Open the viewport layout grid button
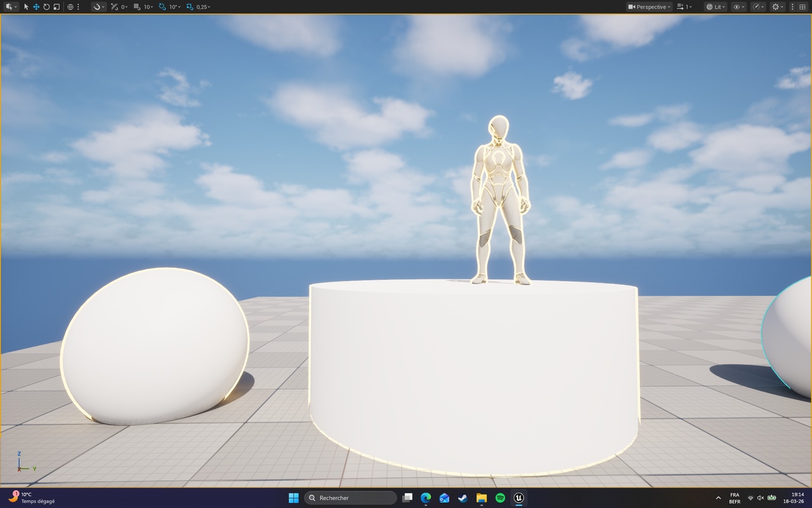The height and width of the screenshot is (508, 812). click(x=802, y=6)
